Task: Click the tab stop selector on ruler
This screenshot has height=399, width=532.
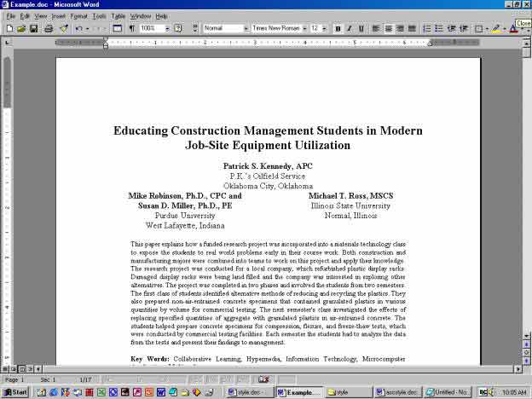Action: tap(7, 43)
